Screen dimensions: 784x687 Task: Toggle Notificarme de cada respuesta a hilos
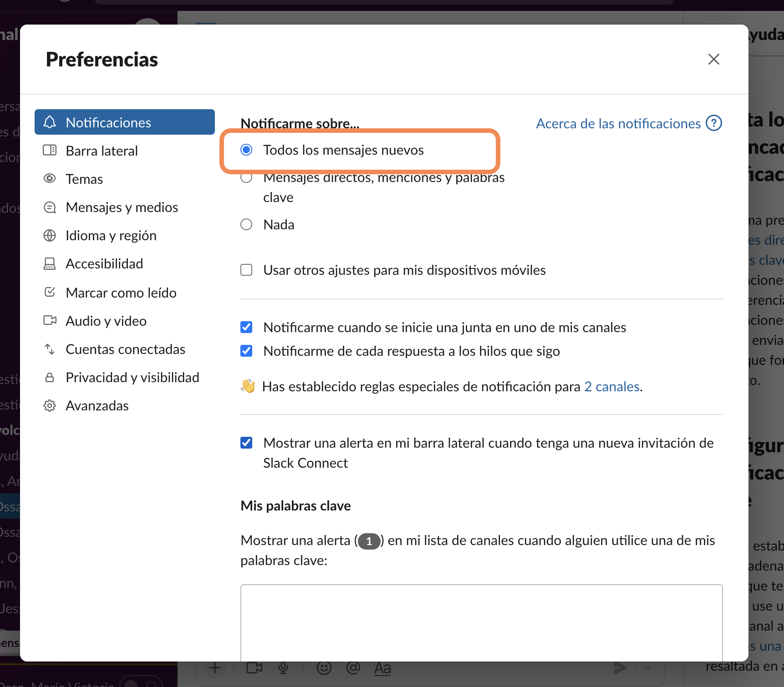click(x=246, y=351)
